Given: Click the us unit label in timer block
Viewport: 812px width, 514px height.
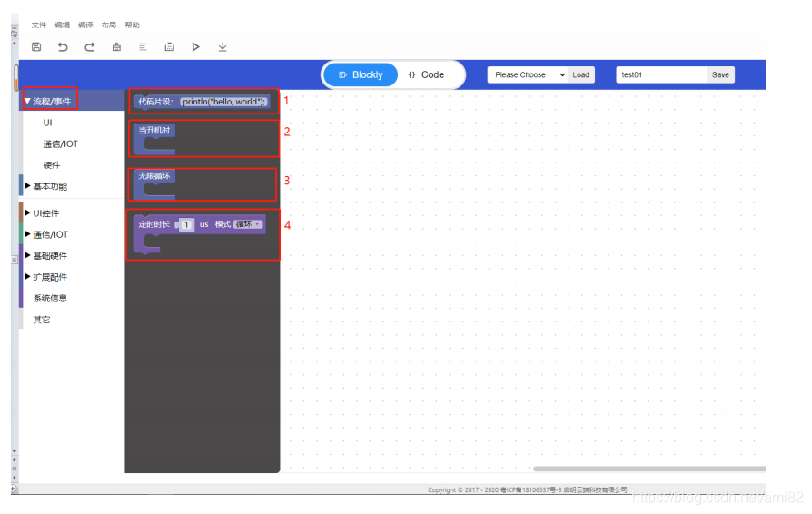Looking at the screenshot, I should click(x=204, y=224).
